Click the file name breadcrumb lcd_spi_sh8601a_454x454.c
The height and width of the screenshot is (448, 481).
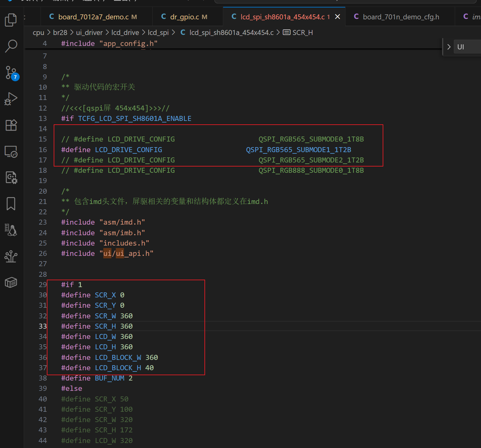(x=231, y=32)
